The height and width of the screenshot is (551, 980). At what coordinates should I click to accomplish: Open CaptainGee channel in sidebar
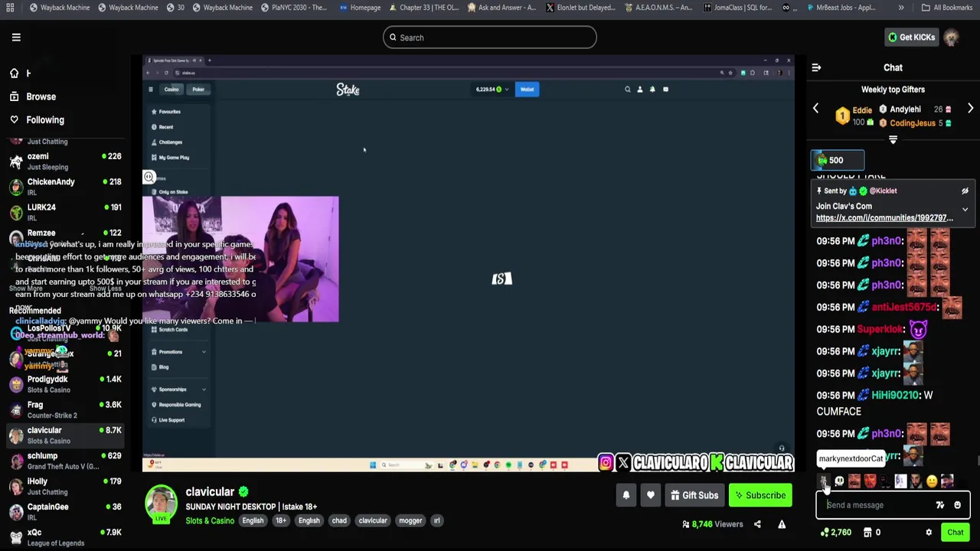pos(65,512)
